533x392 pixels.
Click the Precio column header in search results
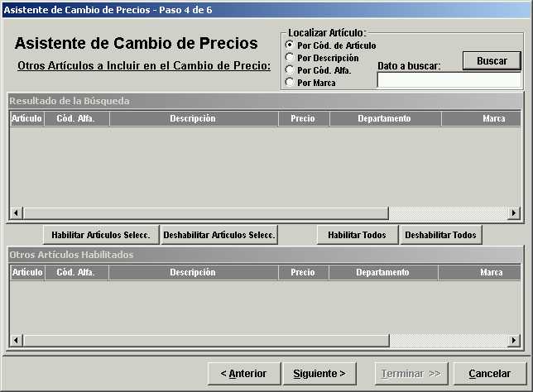coord(303,118)
